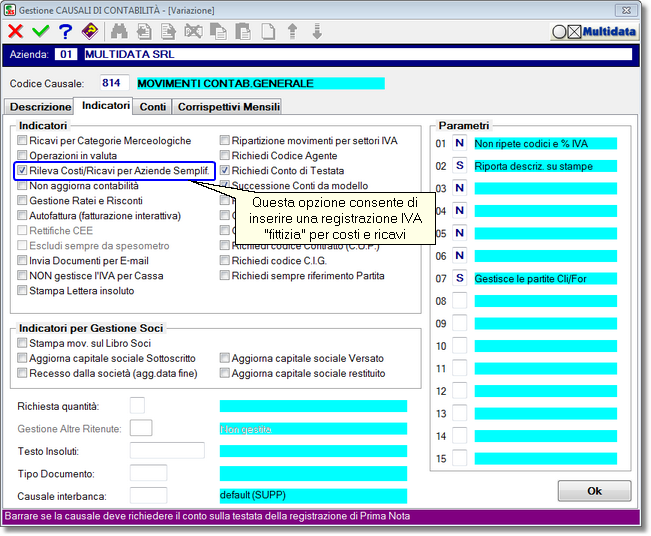Switch to the Conti tab
The height and width of the screenshot is (536, 651).
[152, 107]
